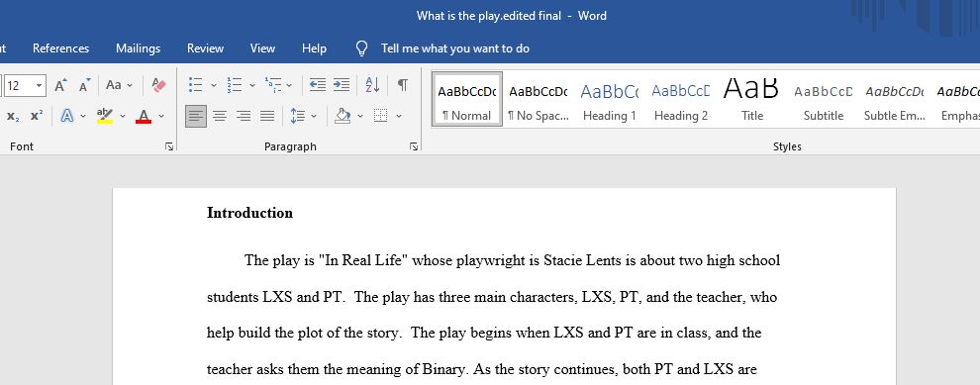Screen dimensions: 980x385
Task: Open the Change Case menu
Action: (x=119, y=85)
